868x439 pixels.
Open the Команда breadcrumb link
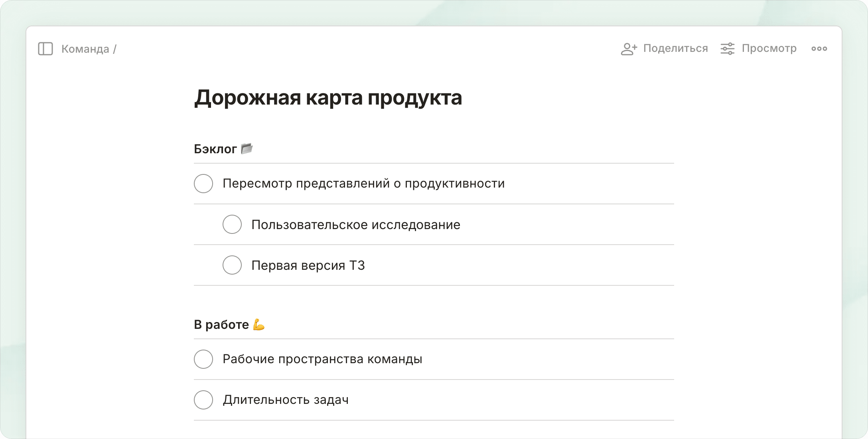point(85,49)
